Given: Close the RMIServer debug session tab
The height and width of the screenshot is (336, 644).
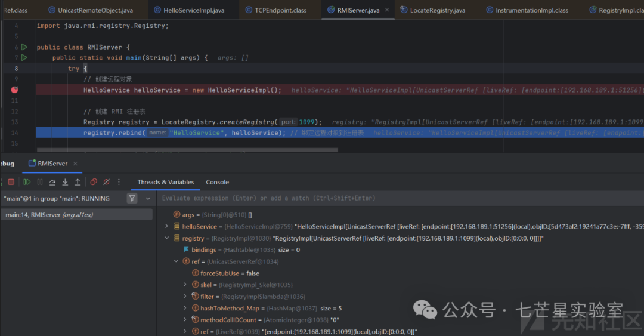Looking at the screenshot, I should pyautogui.click(x=75, y=164).
